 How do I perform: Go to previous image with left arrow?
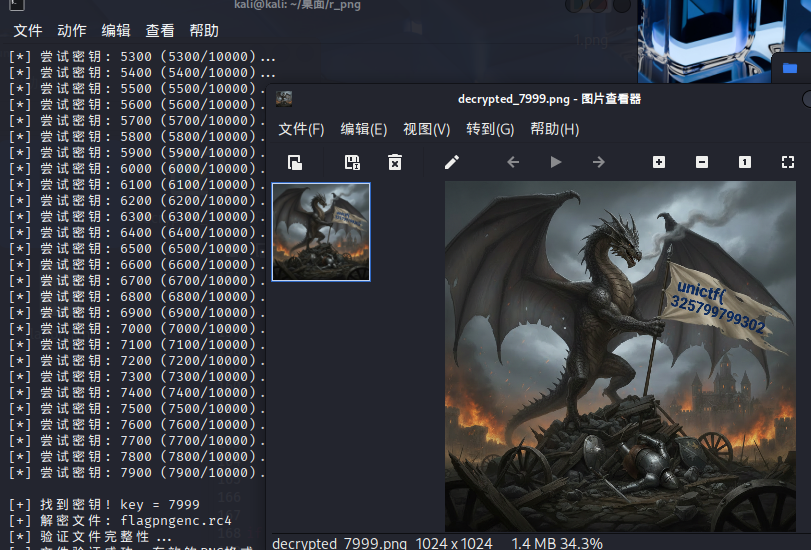[x=513, y=162]
